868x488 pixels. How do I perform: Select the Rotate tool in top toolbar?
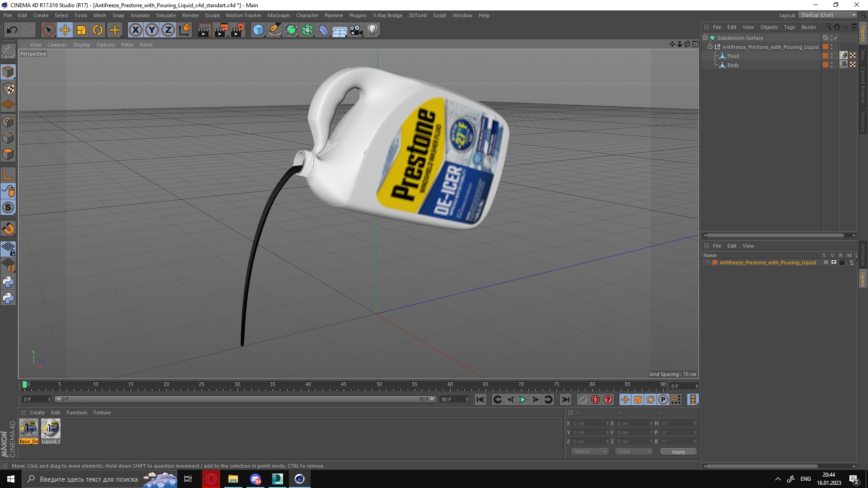(x=98, y=30)
